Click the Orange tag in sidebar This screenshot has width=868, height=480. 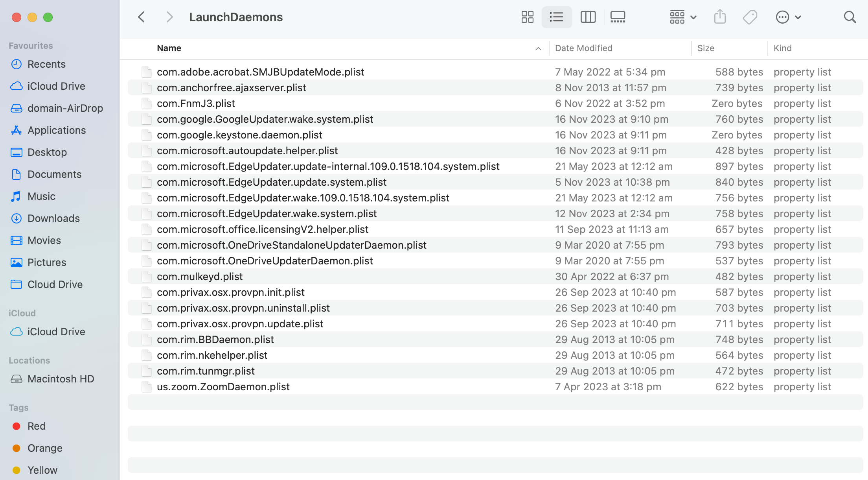point(45,448)
